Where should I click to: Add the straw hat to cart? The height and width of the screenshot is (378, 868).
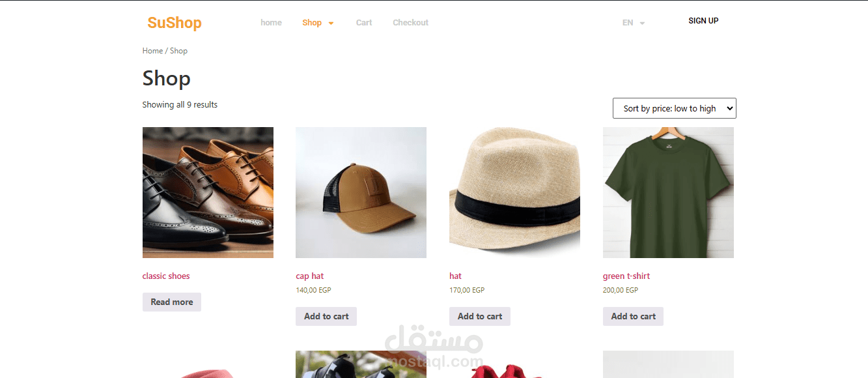pos(479,316)
